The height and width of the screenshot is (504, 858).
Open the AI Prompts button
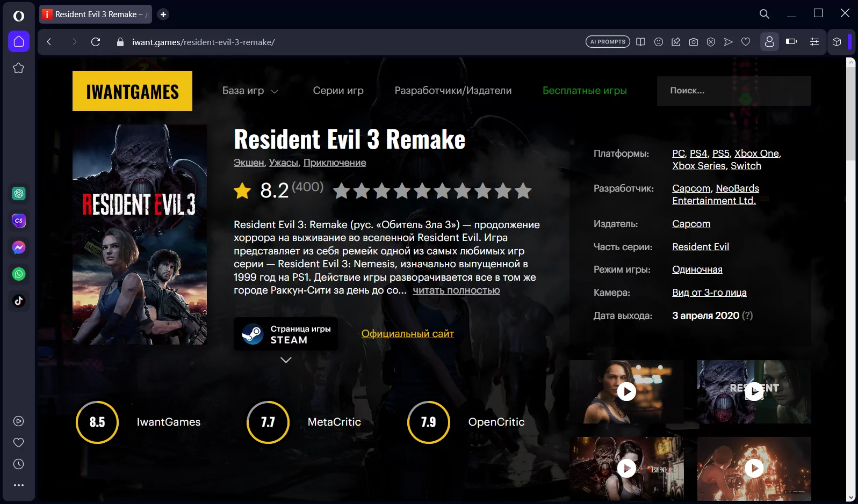coord(608,42)
